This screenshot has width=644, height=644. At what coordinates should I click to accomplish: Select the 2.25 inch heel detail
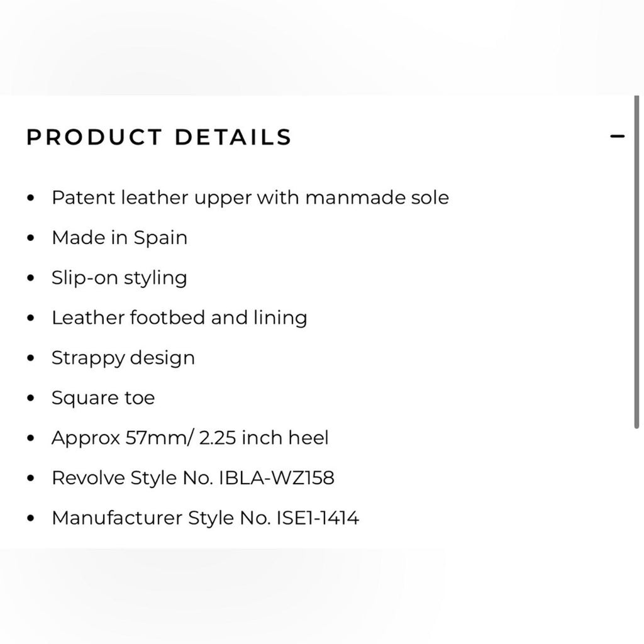pos(190,437)
